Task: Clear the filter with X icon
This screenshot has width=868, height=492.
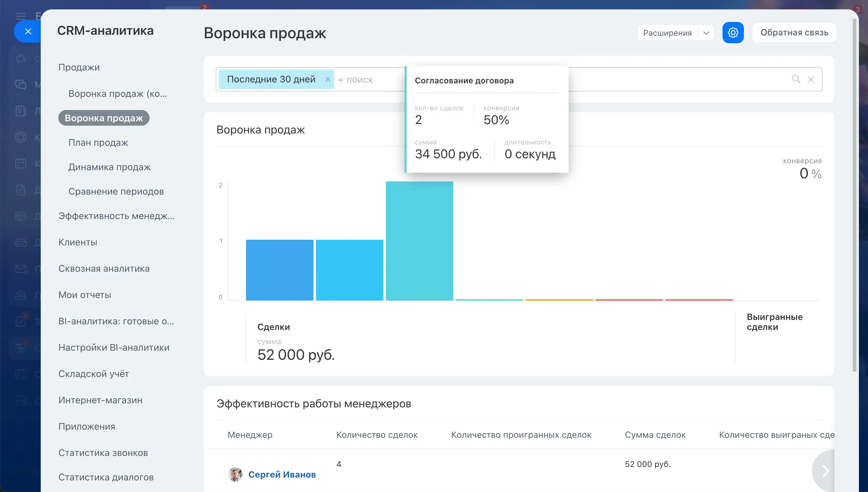Action: [811, 79]
